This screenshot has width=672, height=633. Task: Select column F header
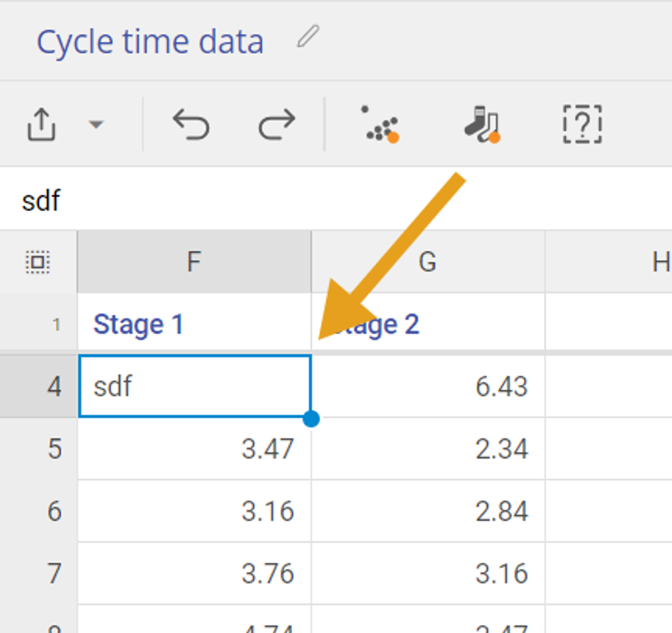tap(194, 262)
